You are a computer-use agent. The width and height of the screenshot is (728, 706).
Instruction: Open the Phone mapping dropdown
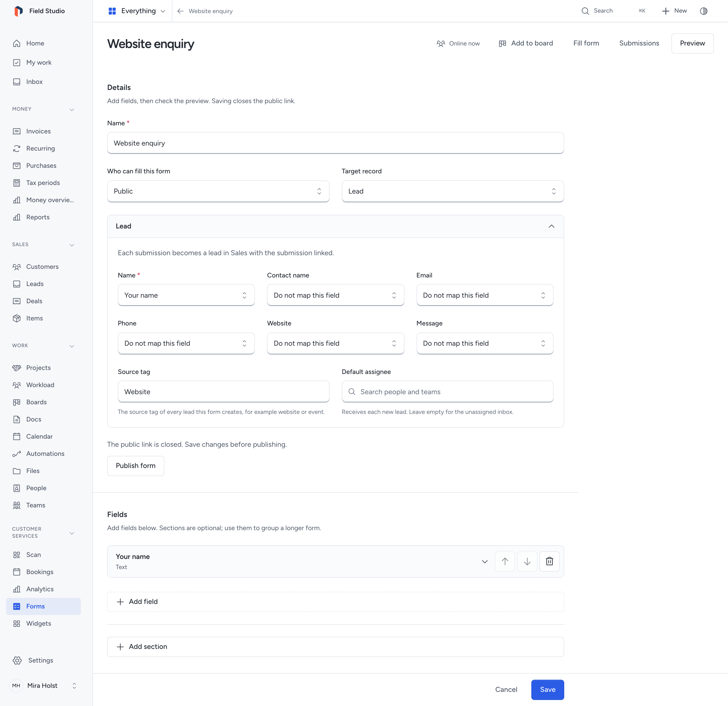point(186,343)
